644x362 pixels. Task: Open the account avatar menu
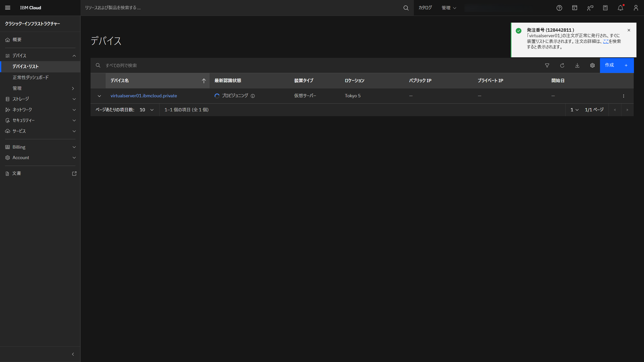coord(636,8)
